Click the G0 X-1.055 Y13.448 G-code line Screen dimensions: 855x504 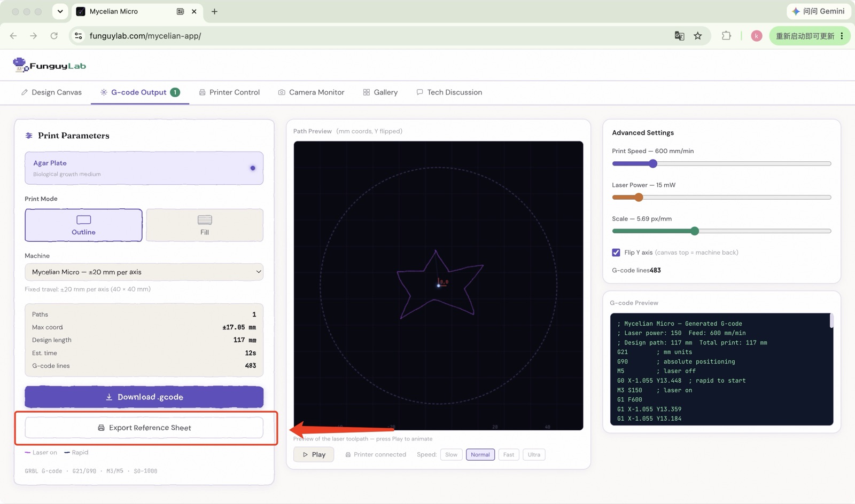[x=681, y=381]
